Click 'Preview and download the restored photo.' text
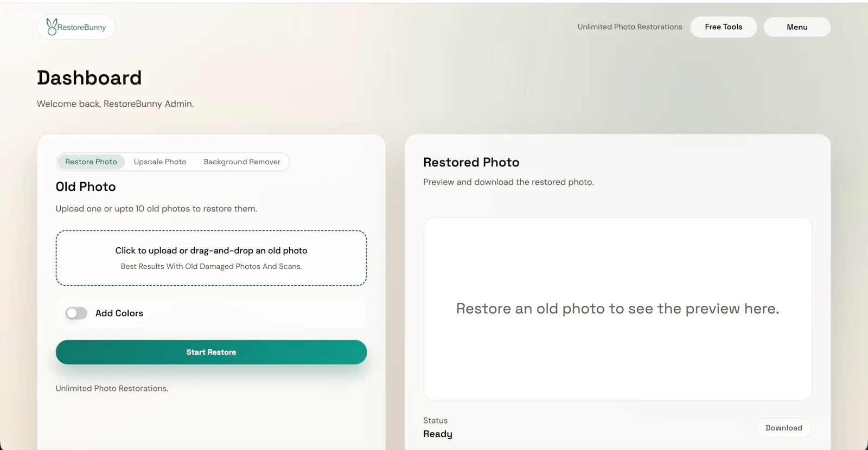 pos(508,182)
